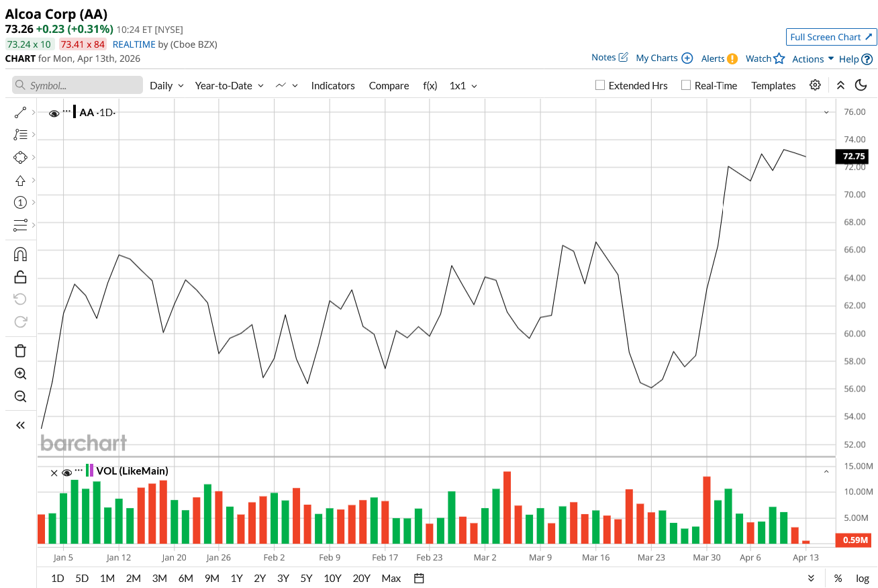Expand bottom bar with double down chevron
The height and width of the screenshot is (588, 878).
click(x=812, y=579)
